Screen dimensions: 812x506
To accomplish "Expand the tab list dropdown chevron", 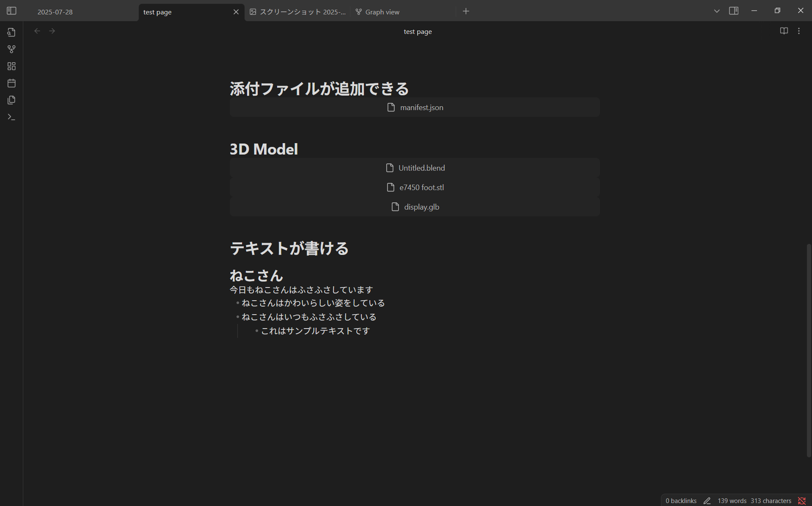I will (x=716, y=11).
